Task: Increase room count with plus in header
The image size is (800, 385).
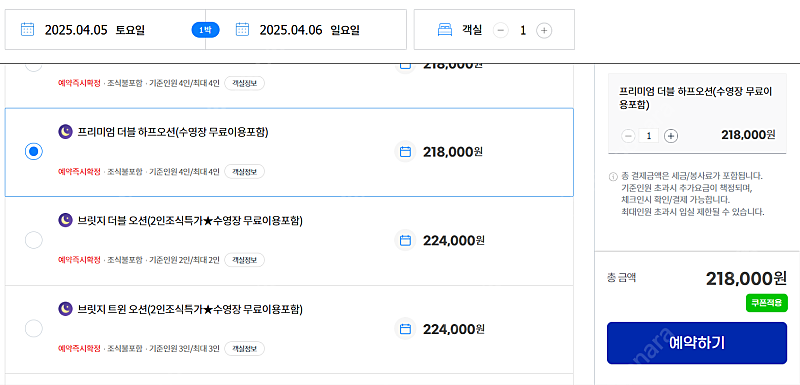Action: [544, 31]
